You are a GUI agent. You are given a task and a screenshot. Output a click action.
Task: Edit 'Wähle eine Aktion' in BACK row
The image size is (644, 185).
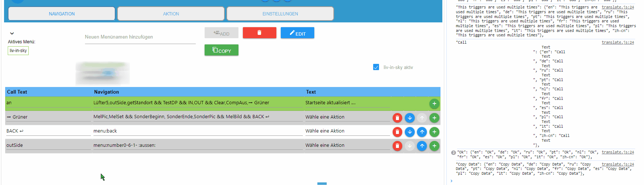pos(347,131)
